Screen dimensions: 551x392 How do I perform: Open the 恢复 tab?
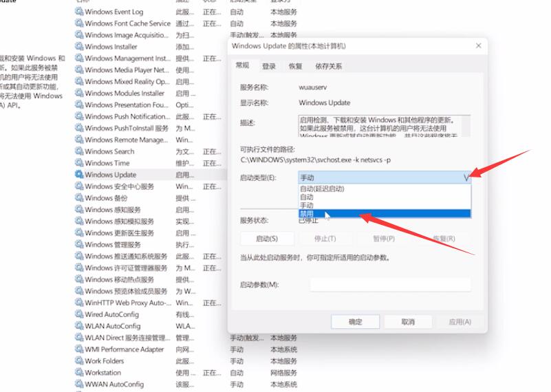pyautogui.click(x=296, y=66)
